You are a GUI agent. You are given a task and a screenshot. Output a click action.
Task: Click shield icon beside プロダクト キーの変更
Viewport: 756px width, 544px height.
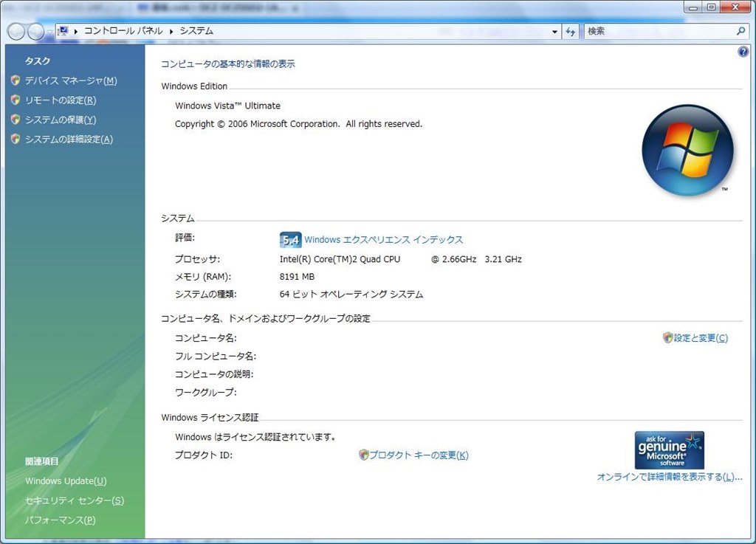[364, 455]
